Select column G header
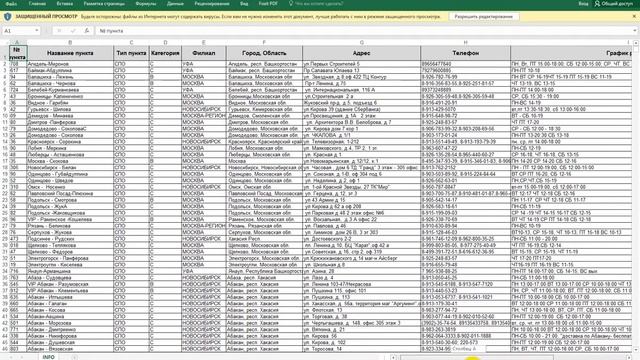 coord(362,42)
